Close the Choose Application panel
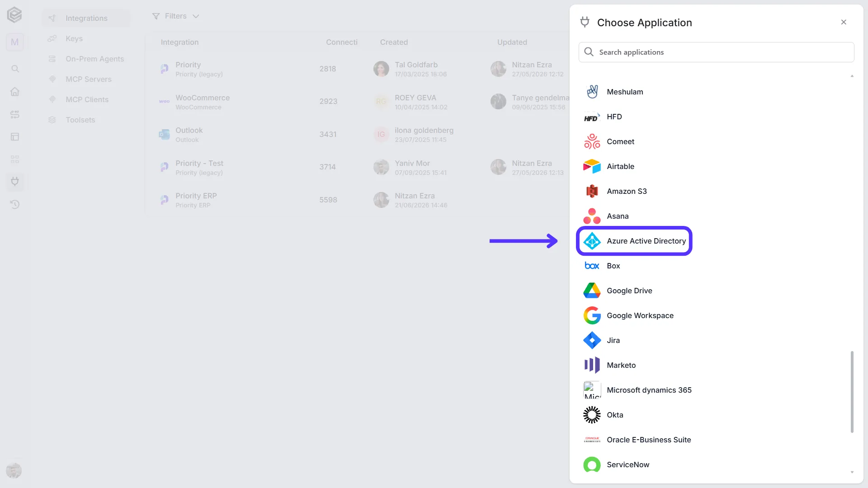This screenshot has height=488, width=868. coord(844,22)
